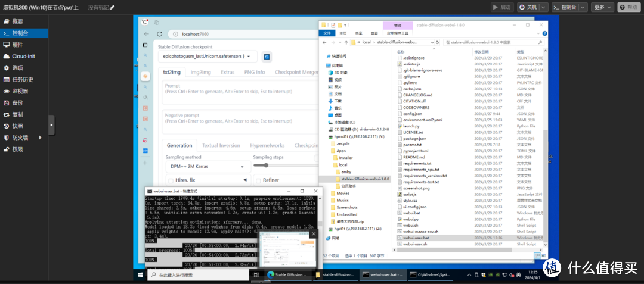Select webui-user.bat file in list
This screenshot has height=284, width=644.
coord(416,238)
